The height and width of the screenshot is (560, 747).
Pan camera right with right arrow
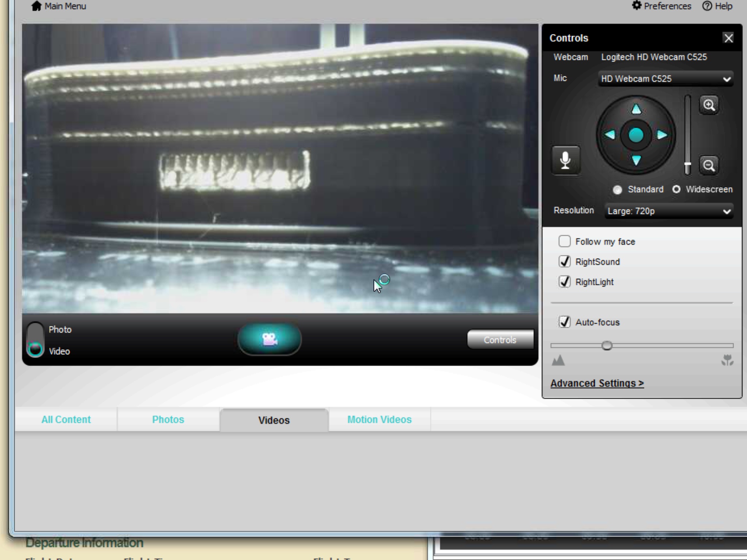tap(662, 135)
